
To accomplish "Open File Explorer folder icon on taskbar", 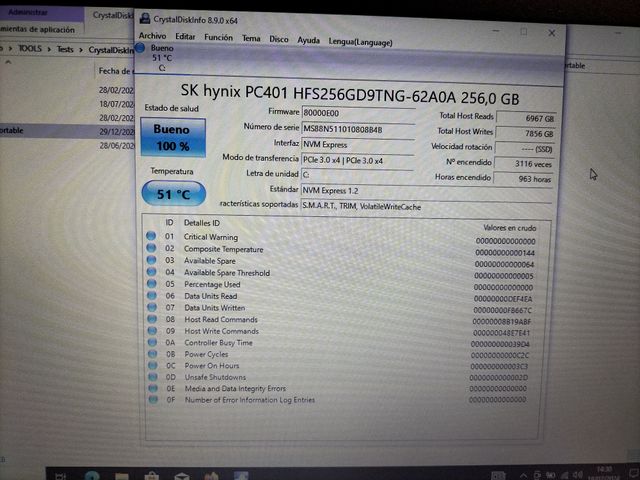I will [x=122, y=476].
